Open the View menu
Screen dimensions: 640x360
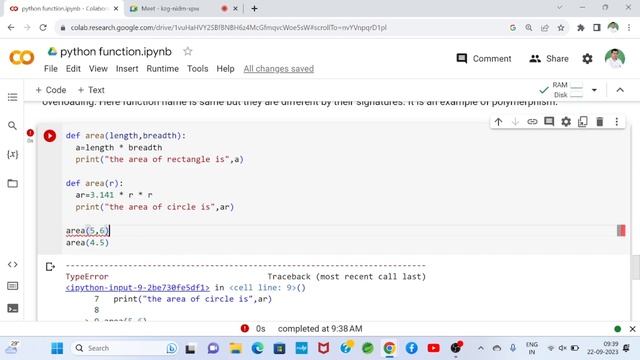98,69
